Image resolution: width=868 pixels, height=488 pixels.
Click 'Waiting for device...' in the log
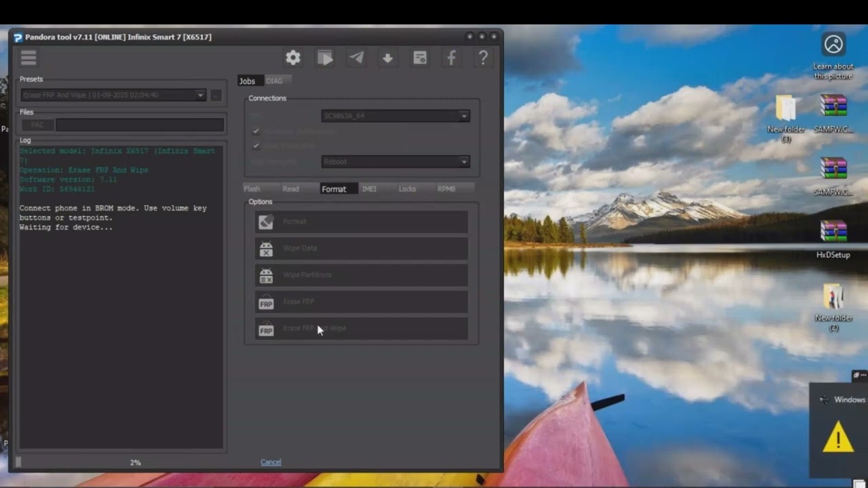point(66,228)
